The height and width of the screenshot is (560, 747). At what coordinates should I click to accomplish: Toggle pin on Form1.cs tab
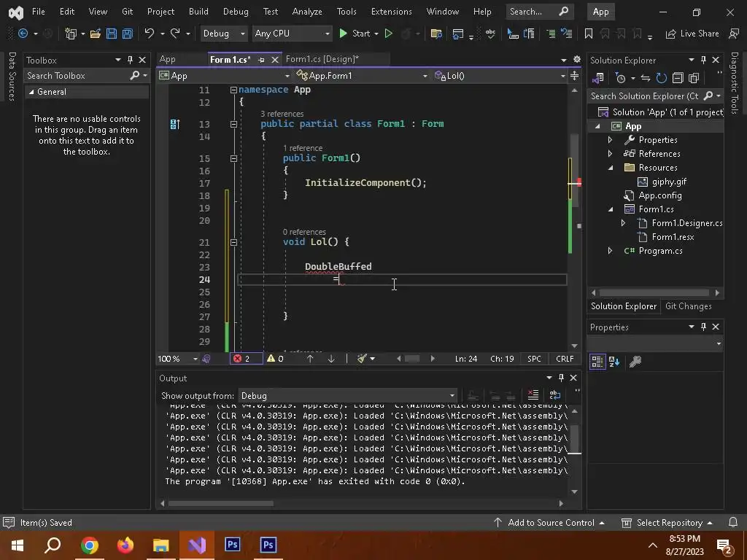[x=261, y=60]
